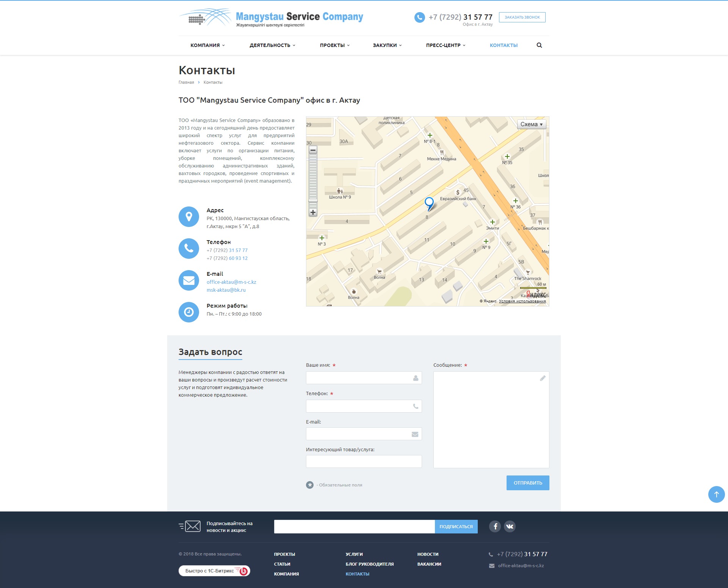Screen dimensions: 728x588
Task: Expand the Компания menu
Action: [207, 45]
